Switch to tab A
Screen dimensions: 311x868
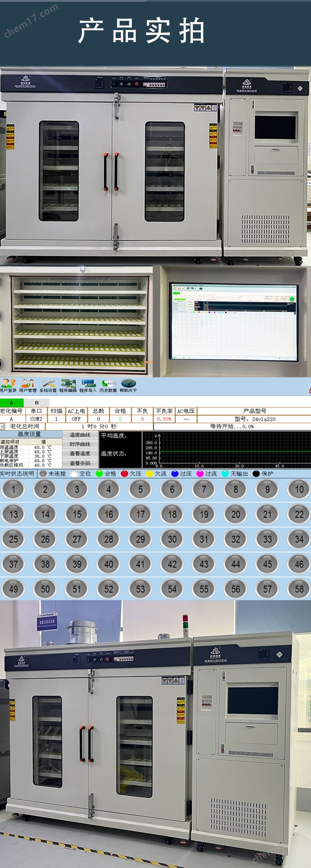(x=11, y=402)
